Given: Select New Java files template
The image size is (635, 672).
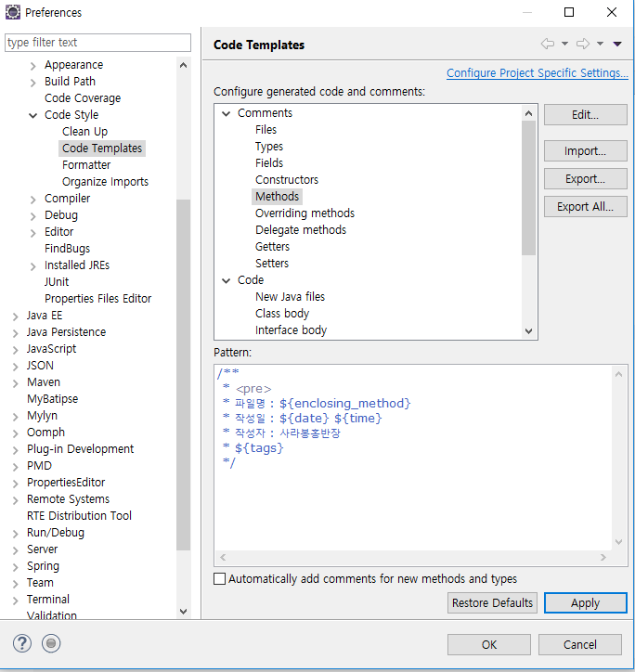Looking at the screenshot, I should [290, 297].
